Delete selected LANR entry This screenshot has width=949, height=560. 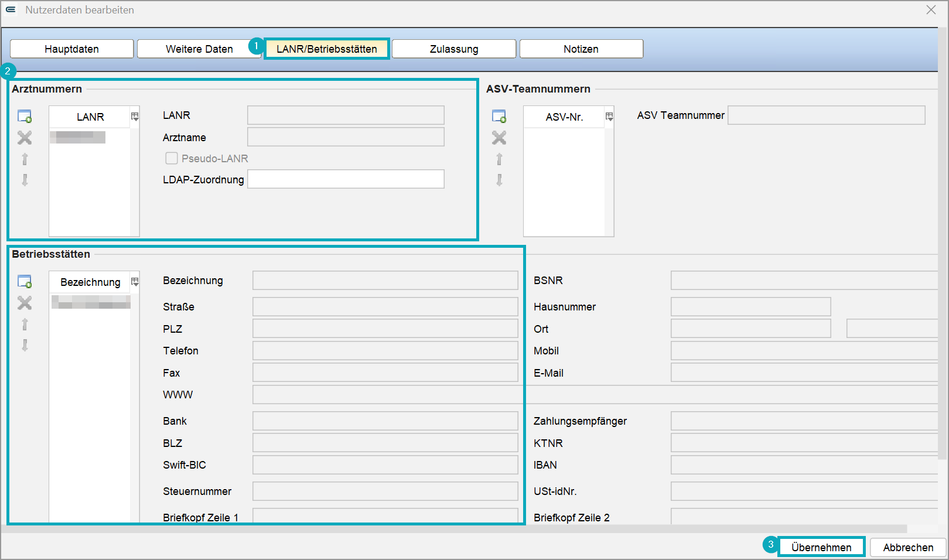click(x=25, y=138)
